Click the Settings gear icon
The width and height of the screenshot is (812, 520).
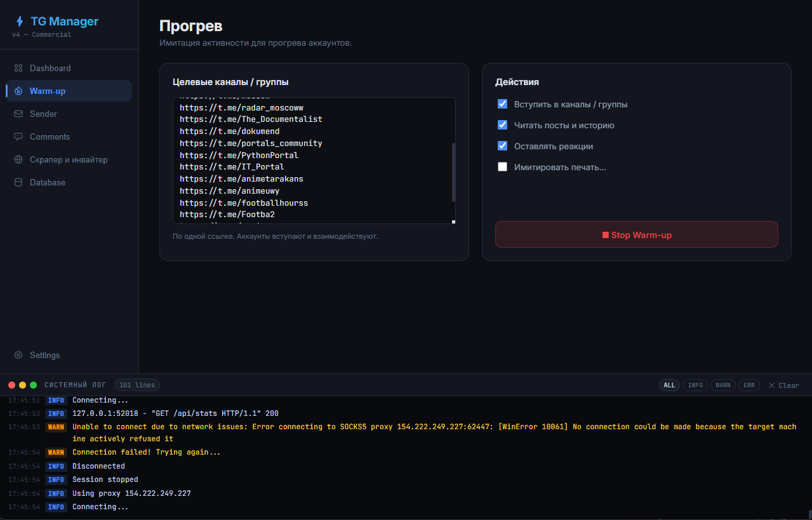tap(18, 355)
